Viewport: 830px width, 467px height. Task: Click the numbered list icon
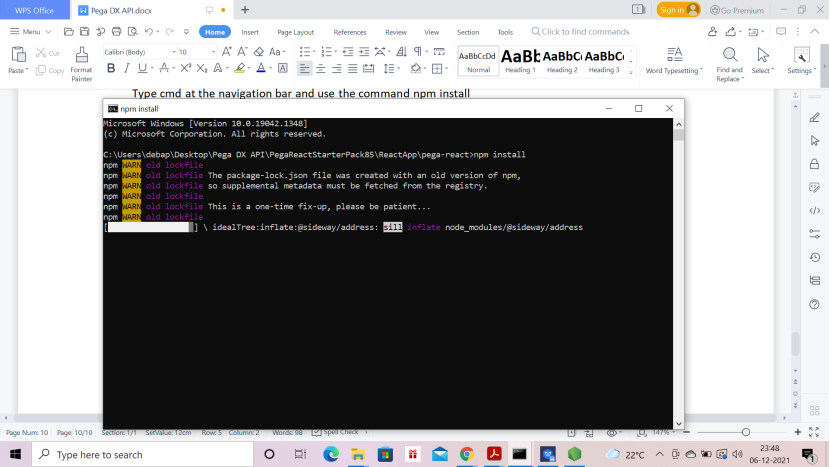[x=326, y=51]
